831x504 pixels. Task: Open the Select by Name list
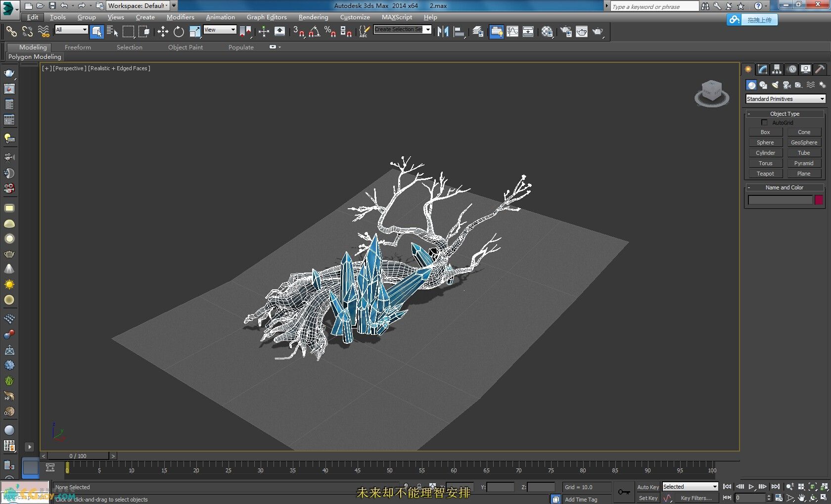pos(112,32)
